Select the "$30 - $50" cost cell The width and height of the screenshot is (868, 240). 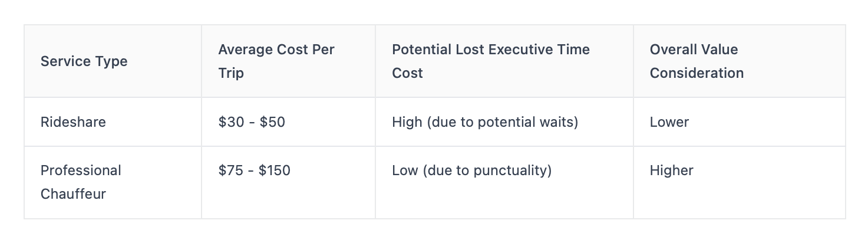[x=252, y=122]
